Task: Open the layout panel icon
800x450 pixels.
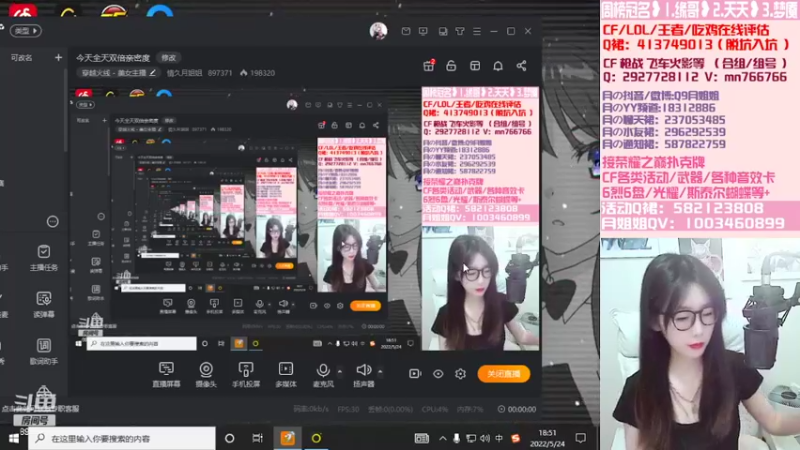Action: pyautogui.click(x=474, y=66)
